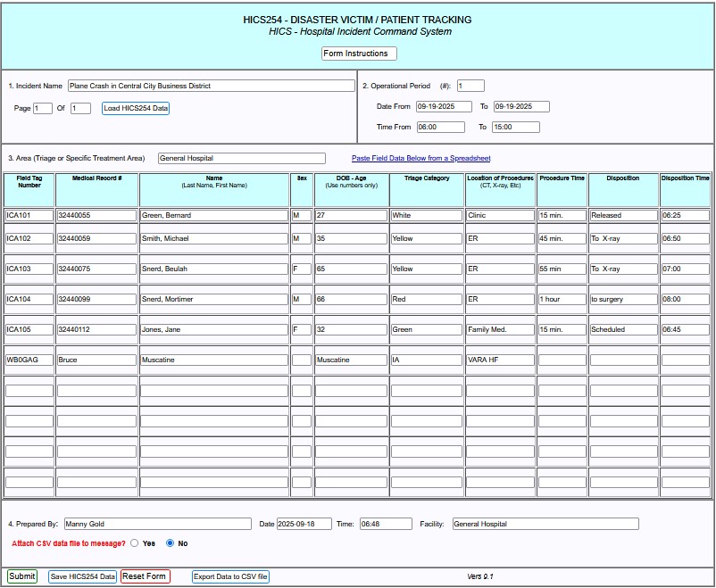The width and height of the screenshot is (716, 588).
Task: Click the Submit button
Action: [22, 576]
